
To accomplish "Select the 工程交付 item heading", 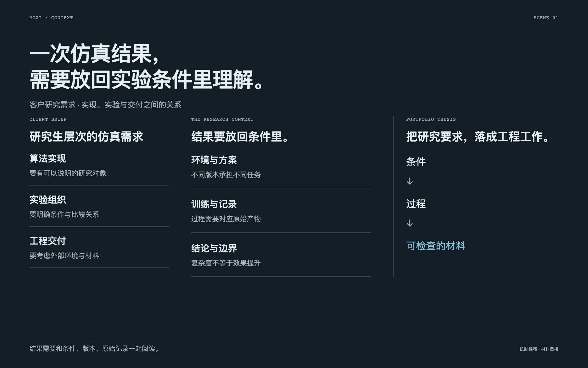I will pyautogui.click(x=48, y=241).
